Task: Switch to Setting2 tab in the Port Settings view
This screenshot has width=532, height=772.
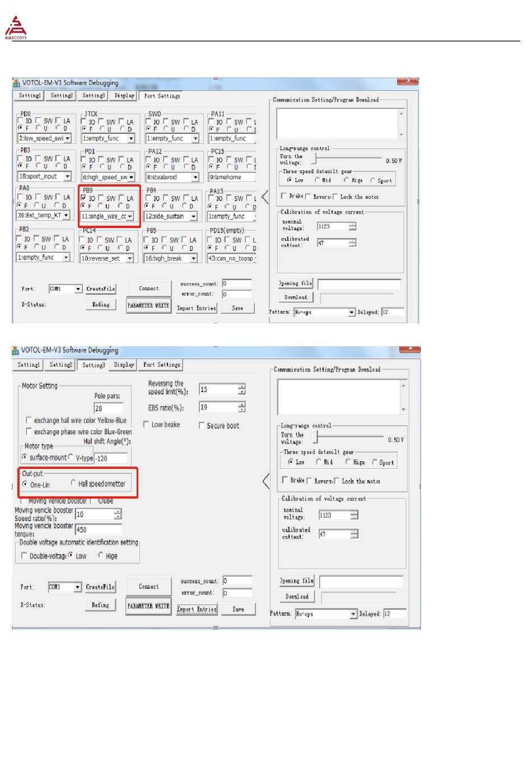Action: click(x=61, y=96)
